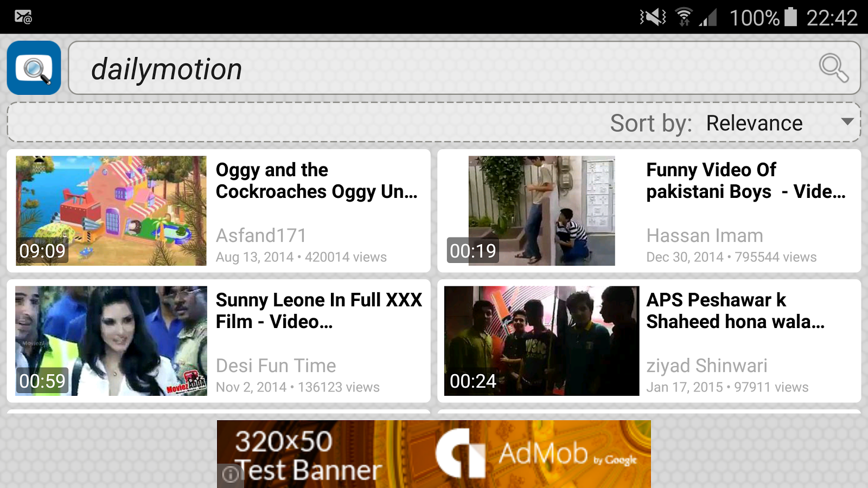Tap uploader name ziyad Shinwari

(707, 365)
